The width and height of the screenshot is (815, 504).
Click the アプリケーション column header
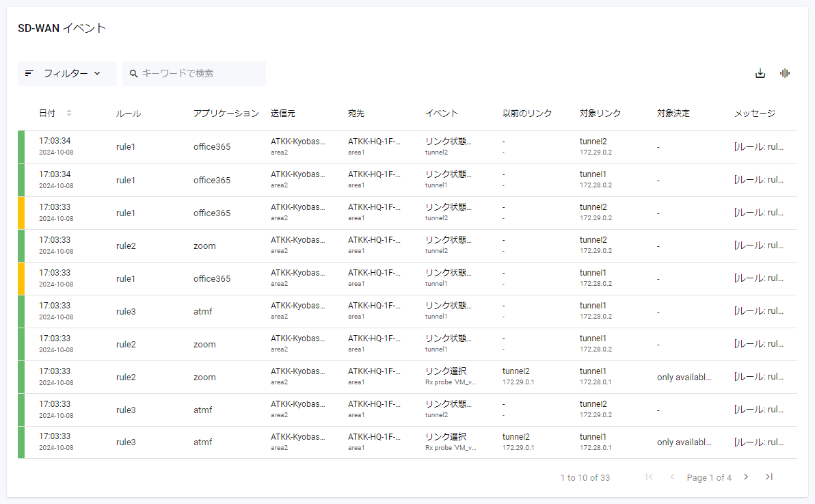pyautogui.click(x=226, y=114)
